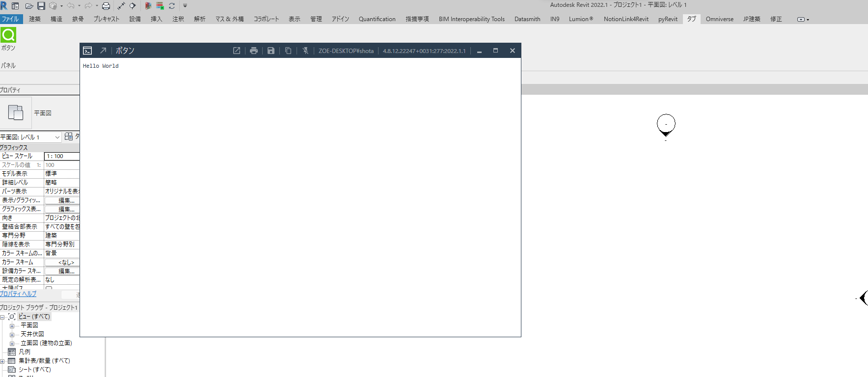Toggle the pin icon in output window header
The height and width of the screenshot is (377, 868).
click(305, 51)
